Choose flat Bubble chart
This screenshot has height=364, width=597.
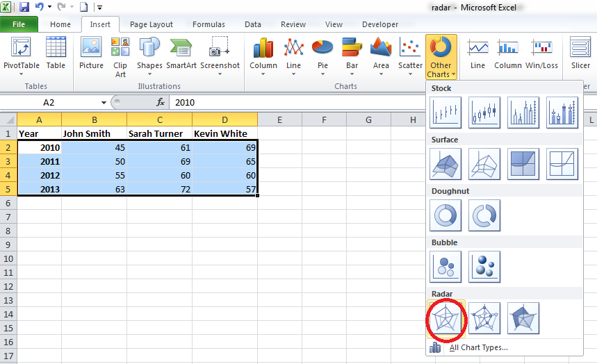pyautogui.click(x=445, y=267)
